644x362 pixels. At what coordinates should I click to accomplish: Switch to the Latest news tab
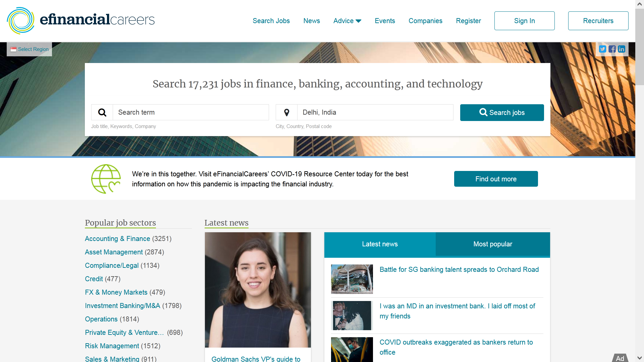[x=380, y=244]
